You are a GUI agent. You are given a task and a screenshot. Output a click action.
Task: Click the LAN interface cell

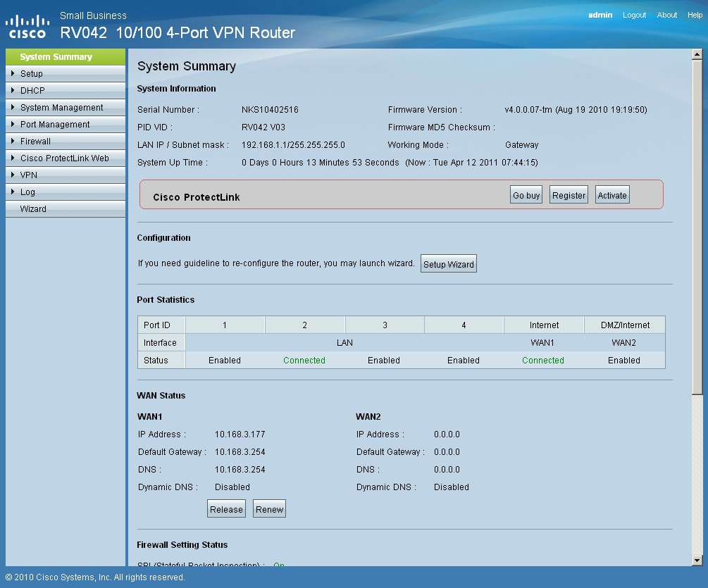click(x=344, y=342)
